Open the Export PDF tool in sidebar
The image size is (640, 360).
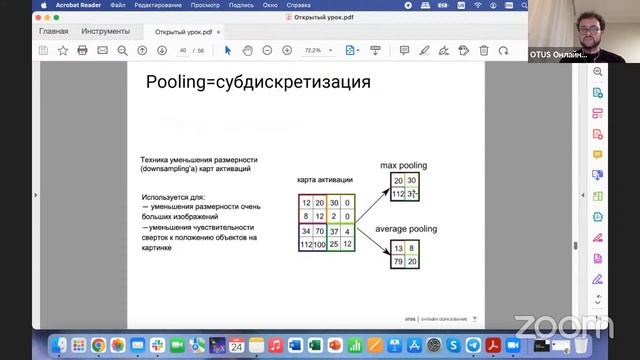click(x=598, y=93)
